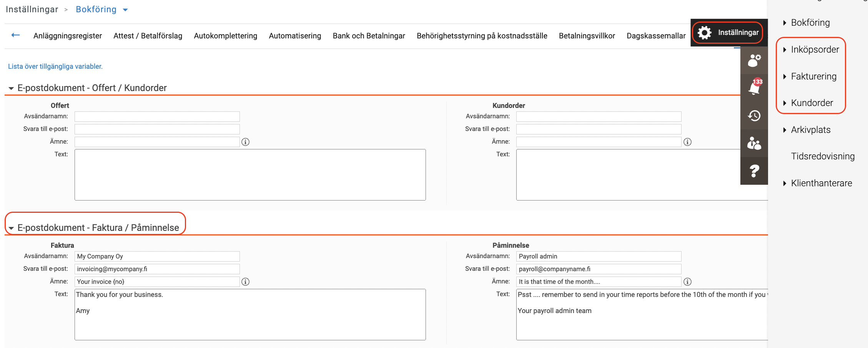Click the back arrow in the tab bar
This screenshot has width=868, height=348.
pyautogui.click(x=15, y=35)
